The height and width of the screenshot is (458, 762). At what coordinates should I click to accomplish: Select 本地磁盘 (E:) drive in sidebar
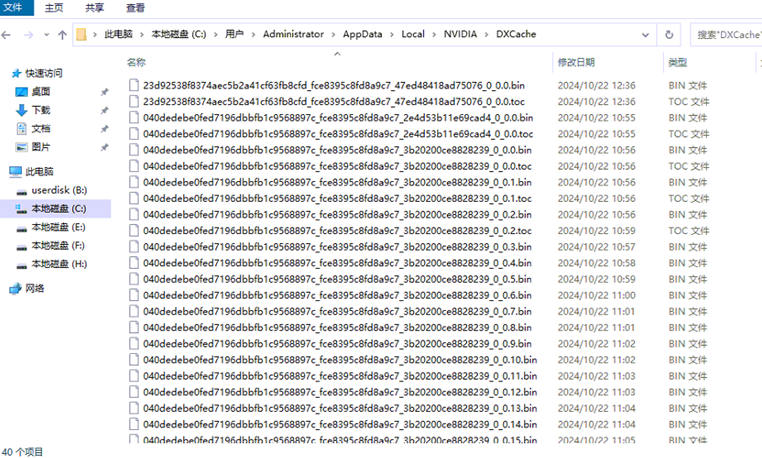click(x=58, y=227)
